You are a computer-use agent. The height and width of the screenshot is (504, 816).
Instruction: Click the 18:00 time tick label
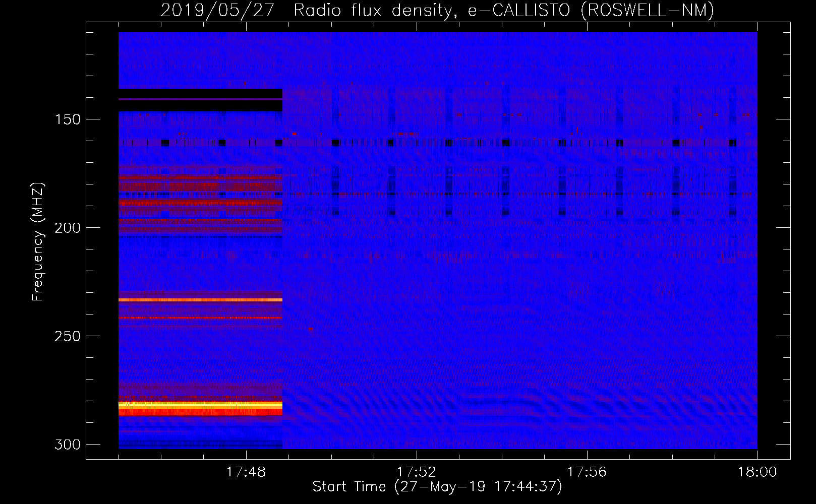pyautogui.click(x=757, y=472)
